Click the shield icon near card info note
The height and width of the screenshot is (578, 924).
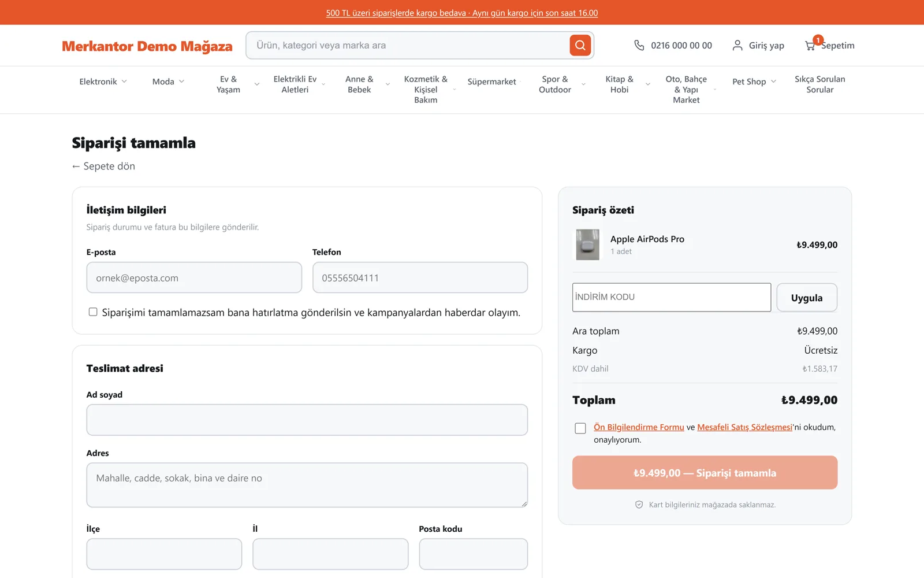tap(639, 505)
